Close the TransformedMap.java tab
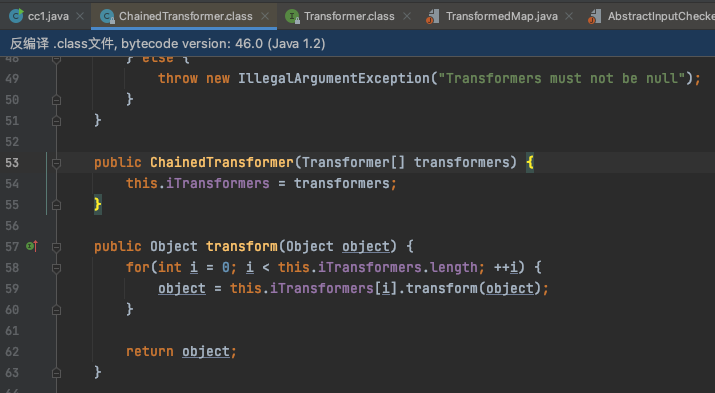Image resolution: width=715 pixels, height=393 pixels. [569, 16]
